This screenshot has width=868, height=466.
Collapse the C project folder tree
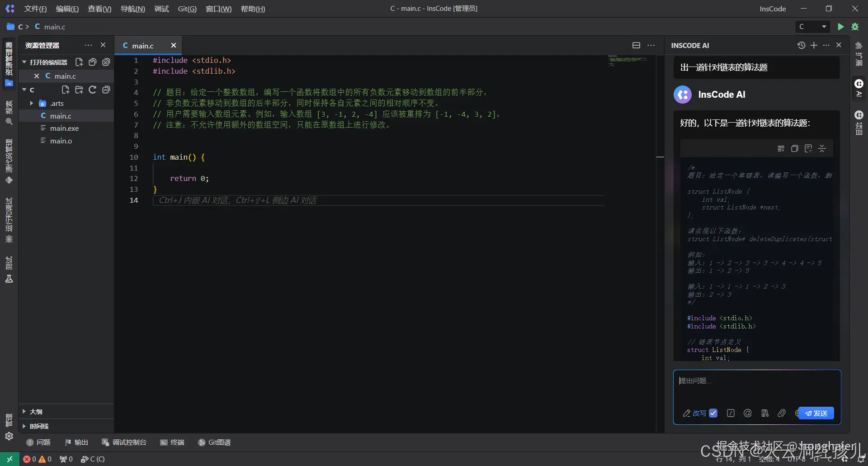[x=24, y=90]
